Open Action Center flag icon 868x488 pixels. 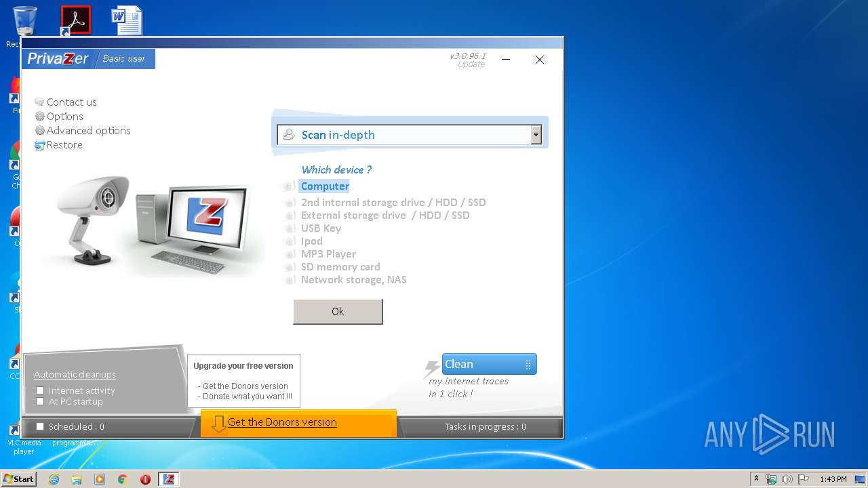click(804, 479)
